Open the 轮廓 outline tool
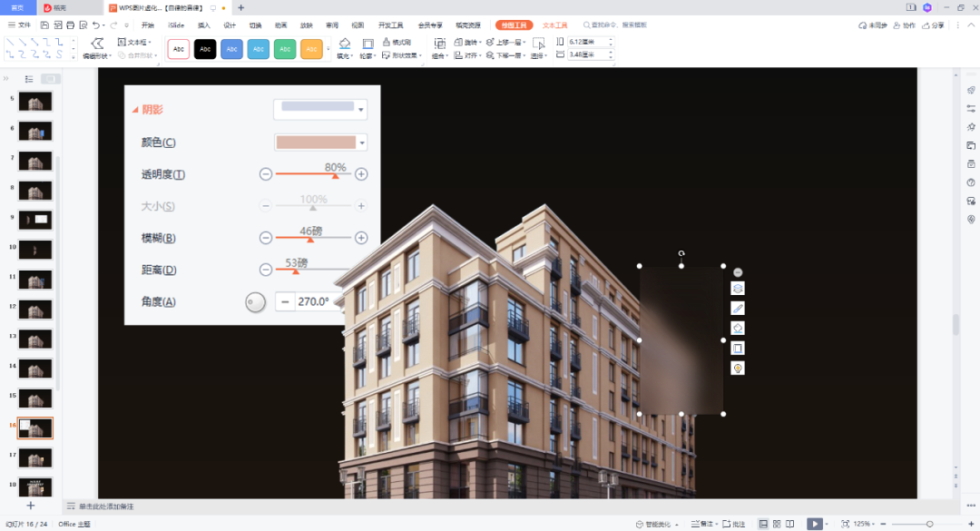The image size is (980, 531). pyautogui.click(x=368, y=48)
